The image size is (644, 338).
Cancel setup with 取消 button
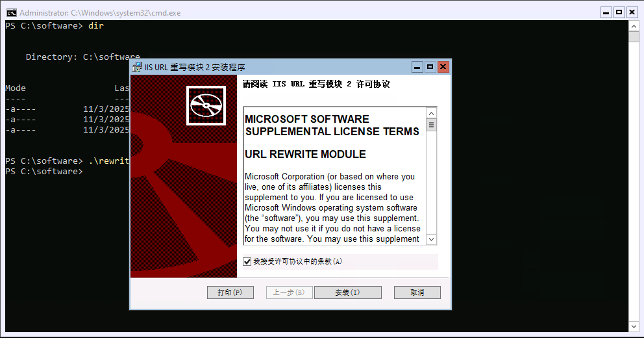tap(417, 292)
